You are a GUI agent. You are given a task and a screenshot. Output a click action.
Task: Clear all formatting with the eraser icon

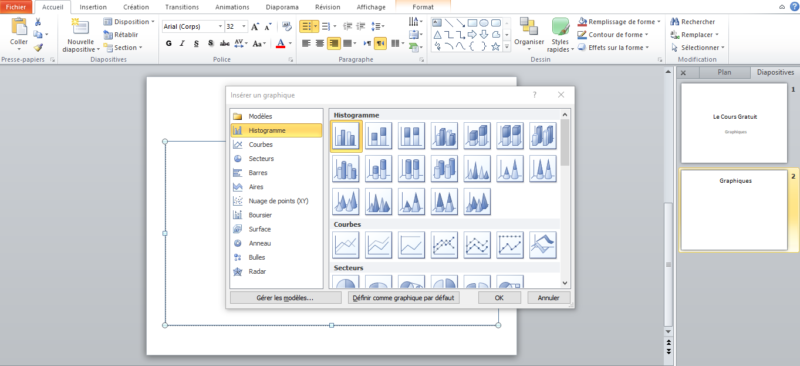[x=287, y=26]
